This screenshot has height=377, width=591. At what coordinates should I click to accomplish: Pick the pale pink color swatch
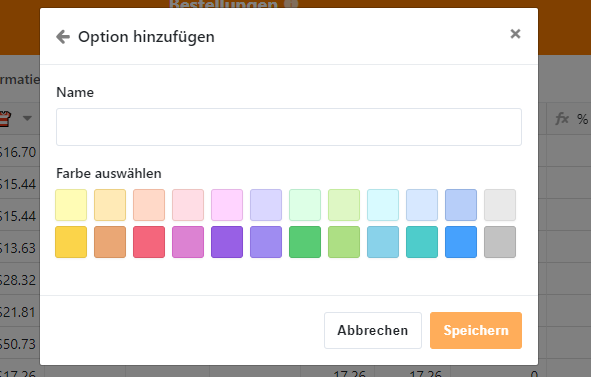point(188,205)
